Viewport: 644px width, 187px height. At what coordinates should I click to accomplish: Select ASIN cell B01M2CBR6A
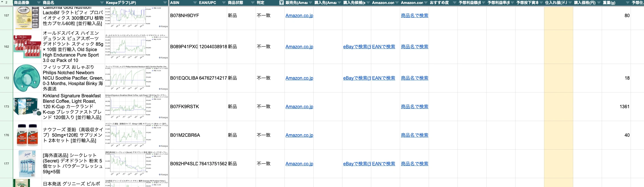184,135
